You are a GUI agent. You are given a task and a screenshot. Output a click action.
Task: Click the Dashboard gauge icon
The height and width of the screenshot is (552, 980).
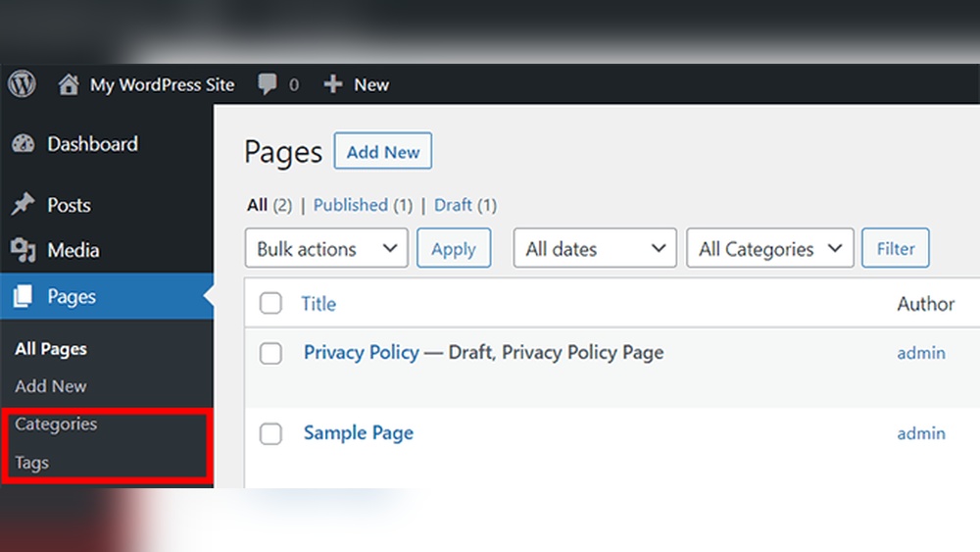pos(24,144)
